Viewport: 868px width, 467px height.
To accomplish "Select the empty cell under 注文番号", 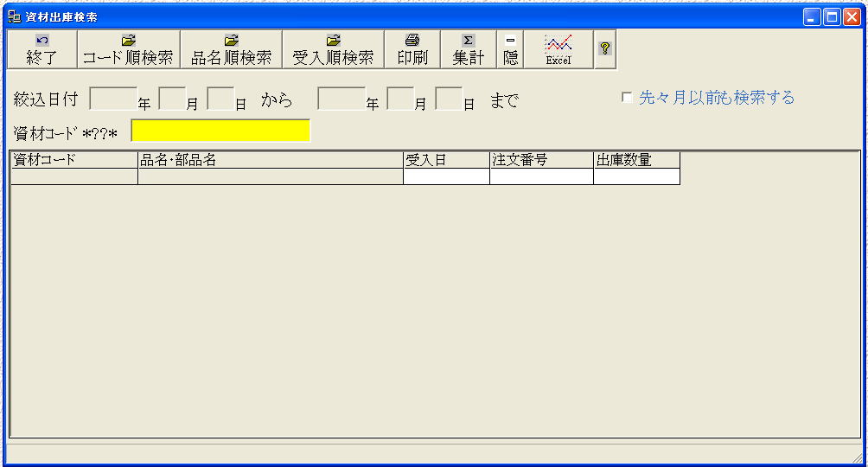I will (542, 176).
